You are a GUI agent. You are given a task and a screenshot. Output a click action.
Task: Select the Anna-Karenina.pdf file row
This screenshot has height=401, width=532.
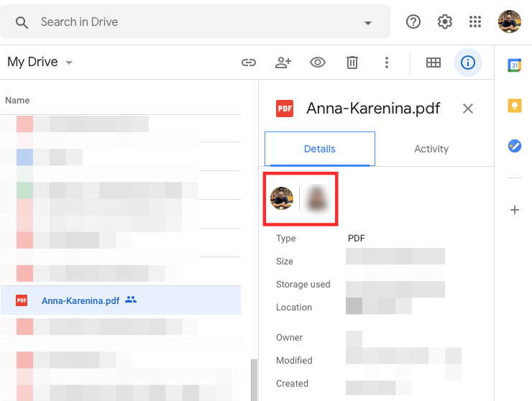(121, 300)
